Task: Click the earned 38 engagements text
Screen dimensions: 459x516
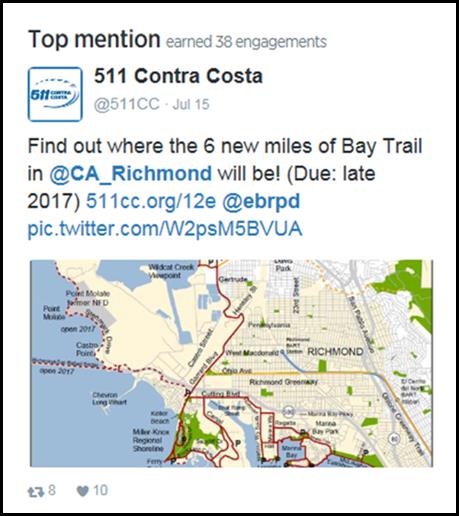Action: (246, 42)
